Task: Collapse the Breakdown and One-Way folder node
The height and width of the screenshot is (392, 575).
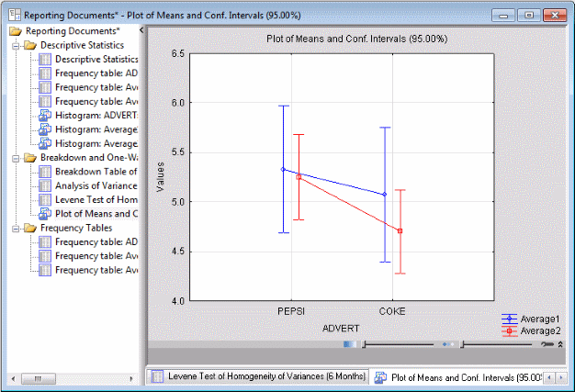Action: pos(16,159)
